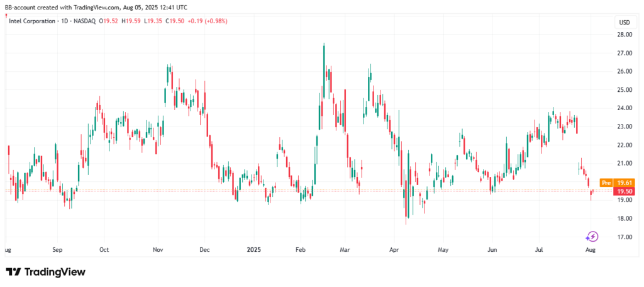Image resolution: width=644 pixels, height=287 pixels.
Task: Click the 28.00 price axis label
Action: [x=625, y=35]
